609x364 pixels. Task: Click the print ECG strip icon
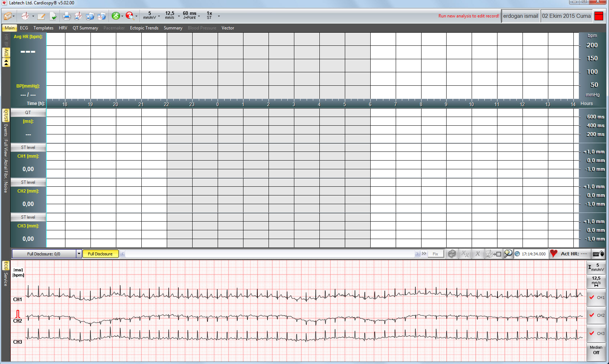[x=78, y=16]
